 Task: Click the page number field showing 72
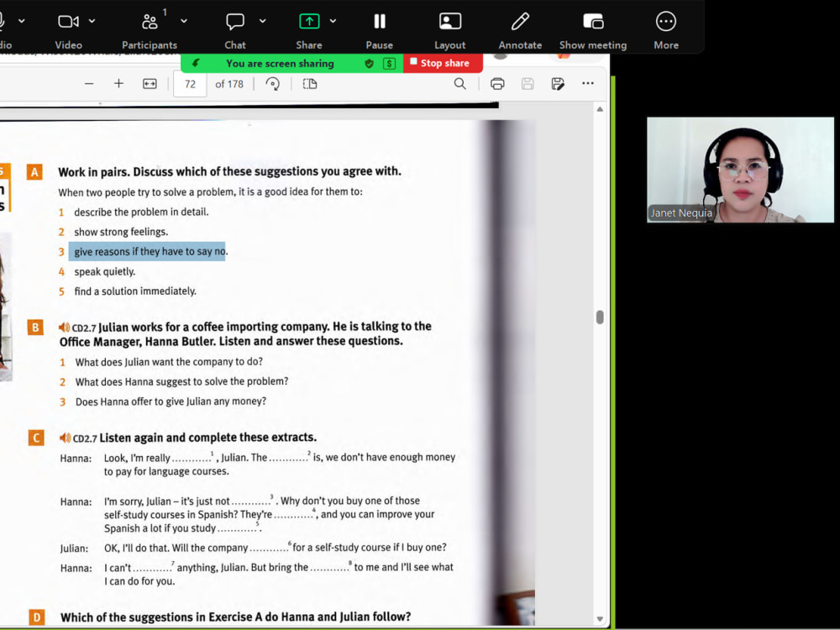point(190,84)
